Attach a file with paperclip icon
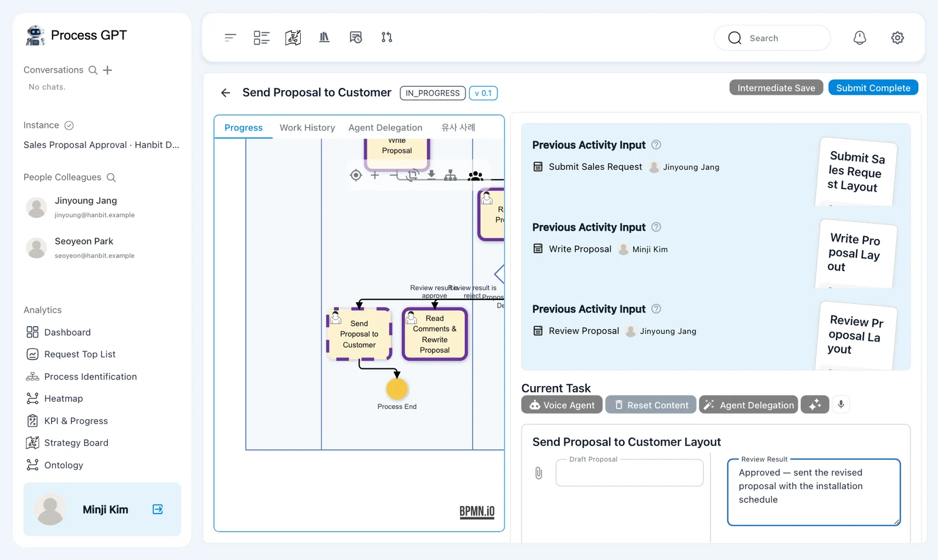This screenshot has width=938, height=560. 539,473
